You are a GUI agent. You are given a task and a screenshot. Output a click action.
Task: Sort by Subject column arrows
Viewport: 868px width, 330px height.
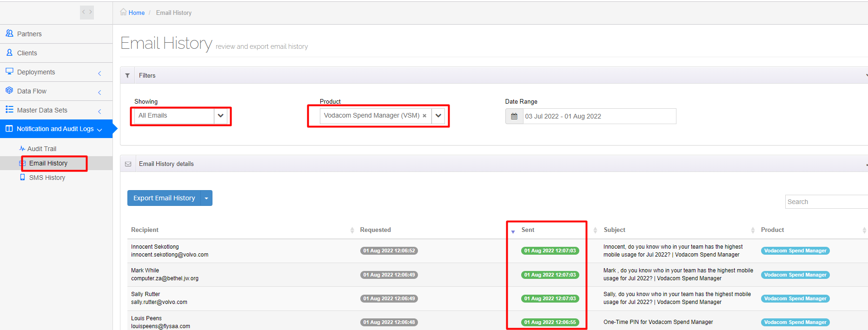(753, 230)
